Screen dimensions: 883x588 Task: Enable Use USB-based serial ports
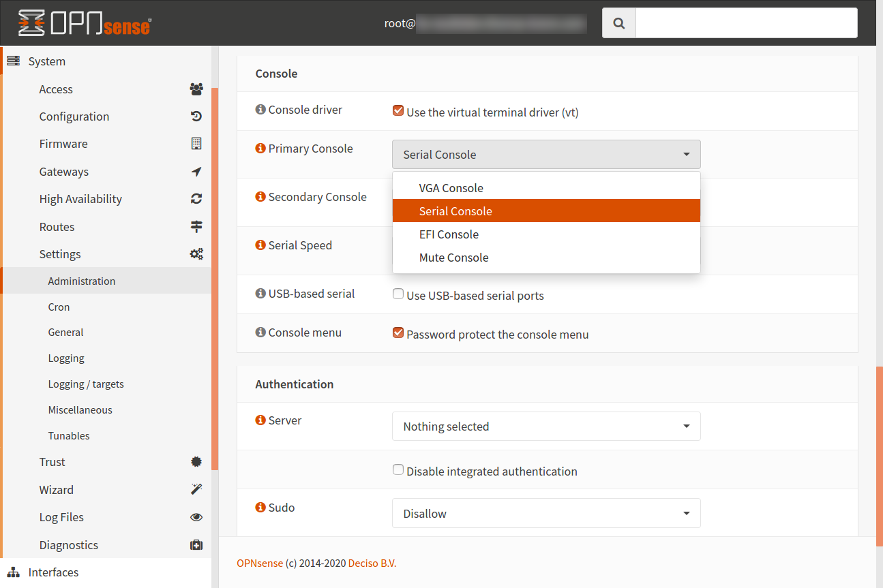[x=398, y=294]
